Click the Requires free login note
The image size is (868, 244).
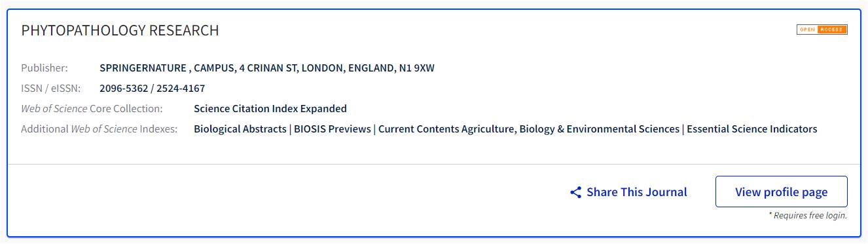coord(808,215)
